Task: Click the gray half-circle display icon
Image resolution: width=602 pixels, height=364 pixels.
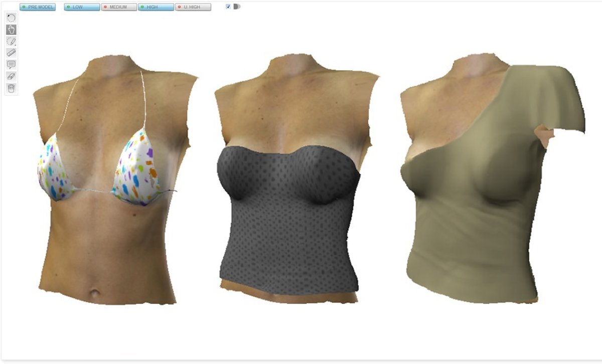Action: pyautogui.click(x=237, y=7)
